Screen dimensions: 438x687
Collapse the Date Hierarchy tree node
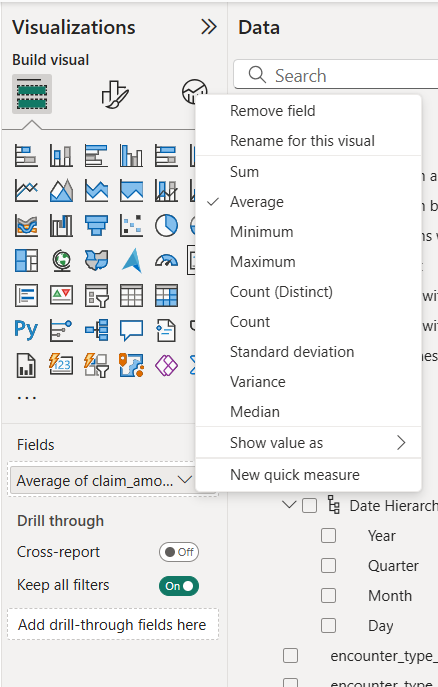click(289, 505)
